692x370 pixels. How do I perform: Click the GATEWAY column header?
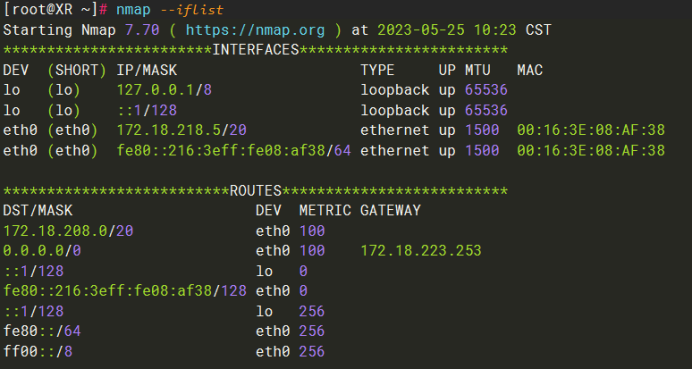(391, 211)
